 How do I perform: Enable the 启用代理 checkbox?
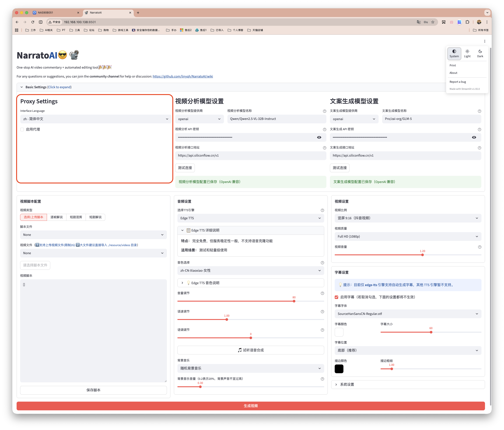pos(22,130)
